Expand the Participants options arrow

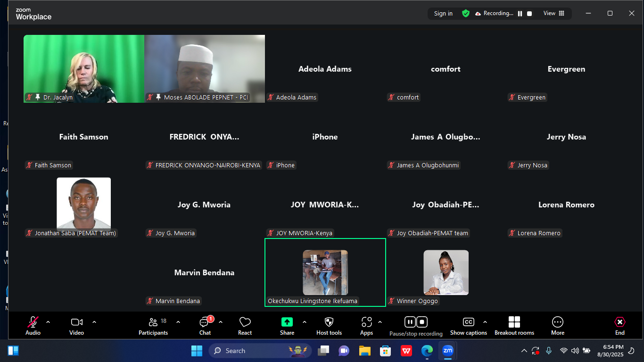(178, 322)
